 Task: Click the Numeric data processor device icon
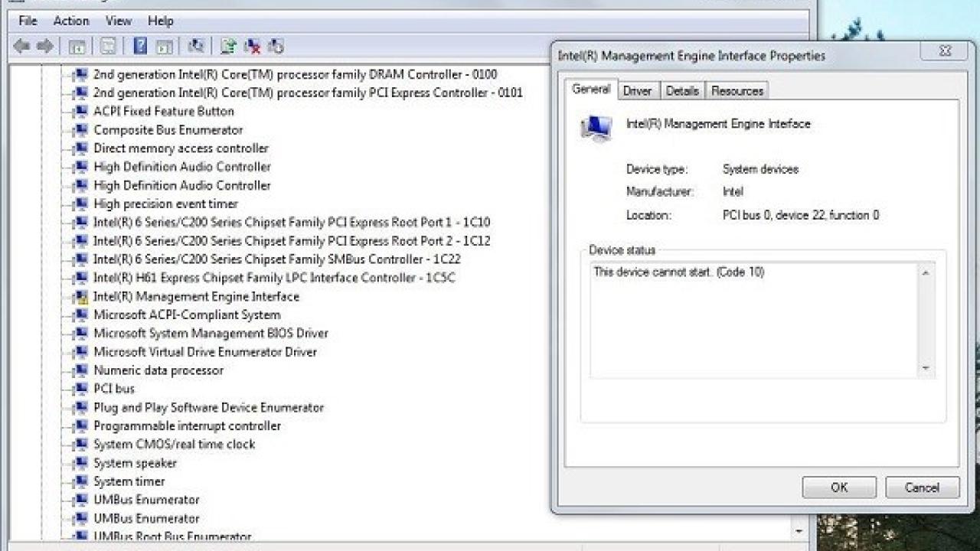(80, 370)
